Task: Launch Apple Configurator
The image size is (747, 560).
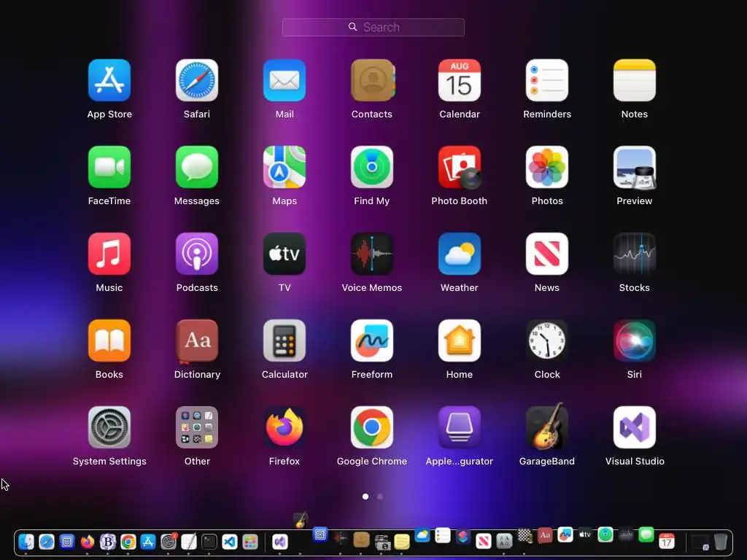Action: click(x=460, y=427)
